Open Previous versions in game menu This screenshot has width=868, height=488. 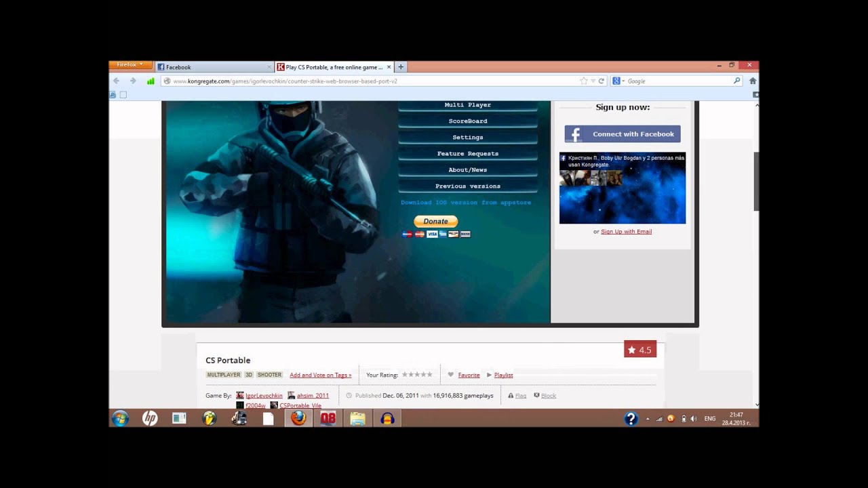pos(468,186)
